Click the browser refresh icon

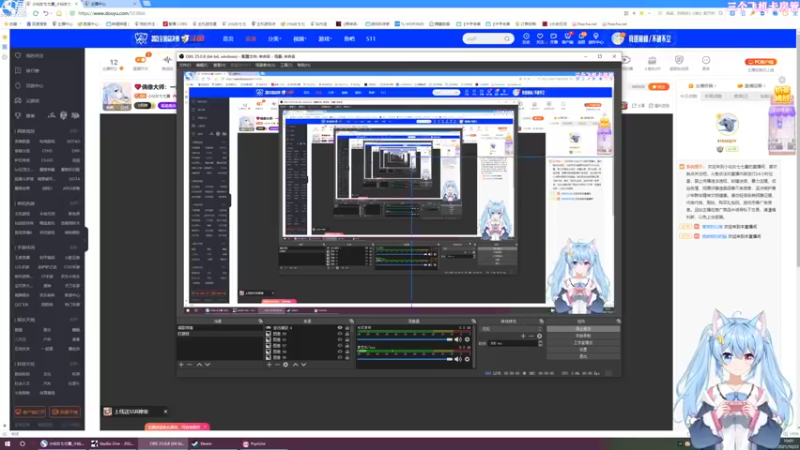coord(36,13)
